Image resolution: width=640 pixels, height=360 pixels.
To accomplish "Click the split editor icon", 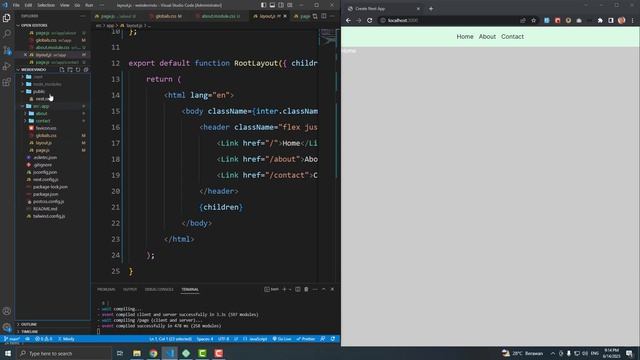I will tap(324, 16).
